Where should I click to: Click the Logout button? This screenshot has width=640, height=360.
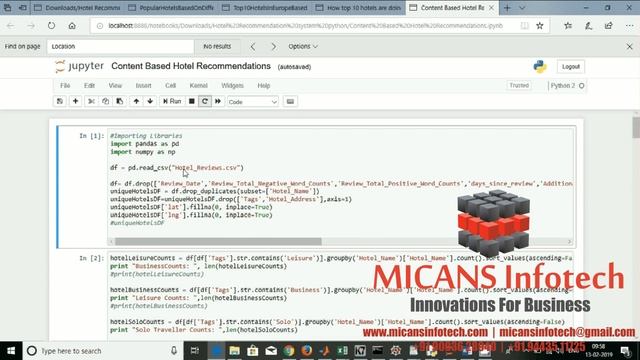pyautogui.click(x=571, y=67)
